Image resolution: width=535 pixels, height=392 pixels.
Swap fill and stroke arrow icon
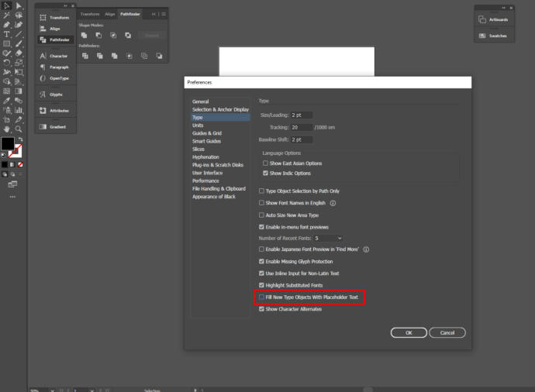pos(20,139)
